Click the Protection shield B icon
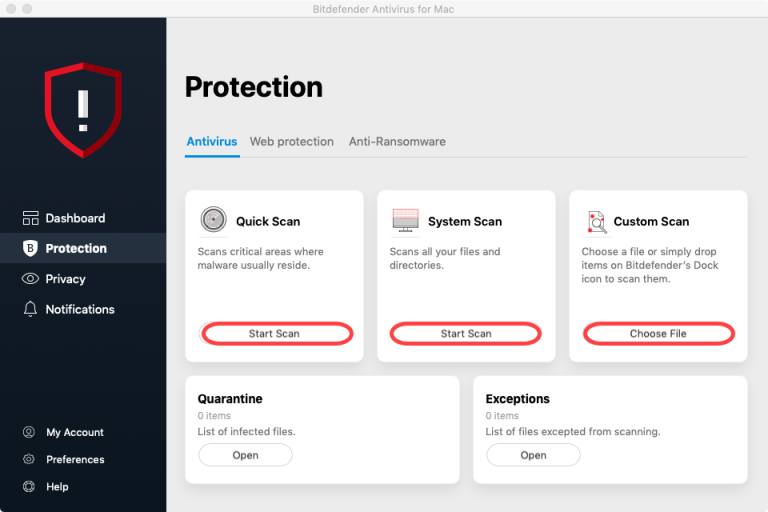The width and height of the screenshot is (768, 512). pos(30,248)
